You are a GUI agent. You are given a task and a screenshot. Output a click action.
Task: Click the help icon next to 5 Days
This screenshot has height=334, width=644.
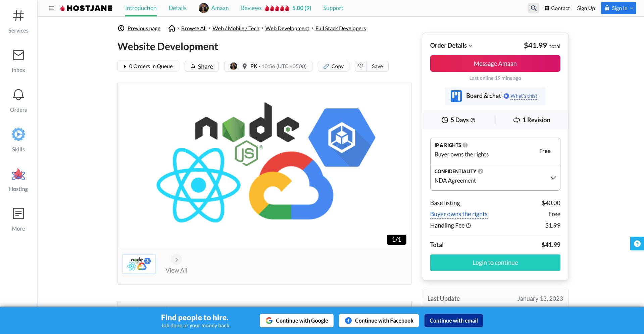pos(473,120)
